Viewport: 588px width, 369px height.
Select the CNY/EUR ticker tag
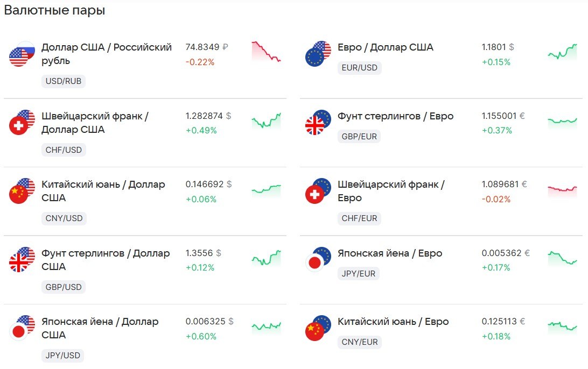[359, 342]
